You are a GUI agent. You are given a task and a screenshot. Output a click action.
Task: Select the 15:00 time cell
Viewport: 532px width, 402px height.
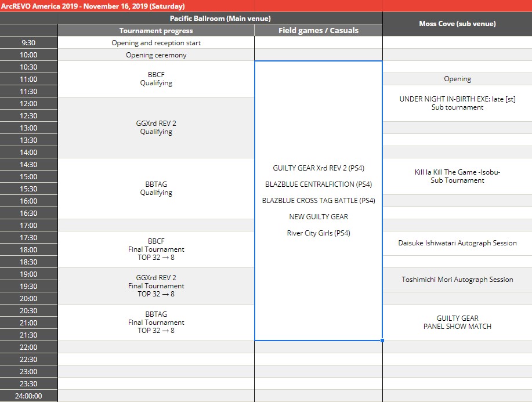28,177
